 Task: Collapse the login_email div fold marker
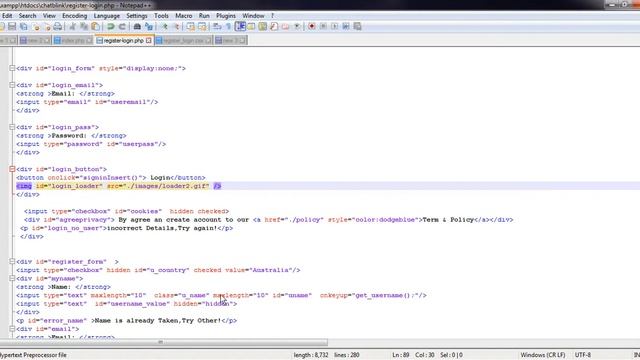[x=12, y=85]
